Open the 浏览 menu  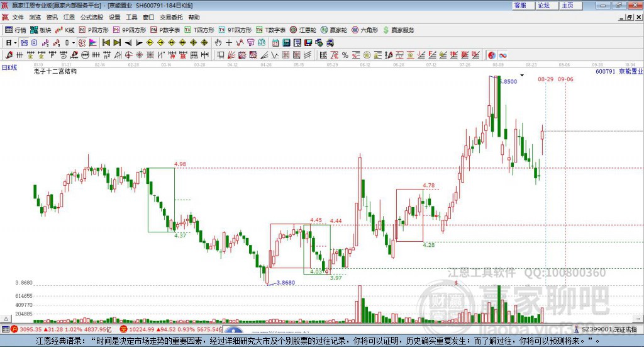[x=35, y=17]
